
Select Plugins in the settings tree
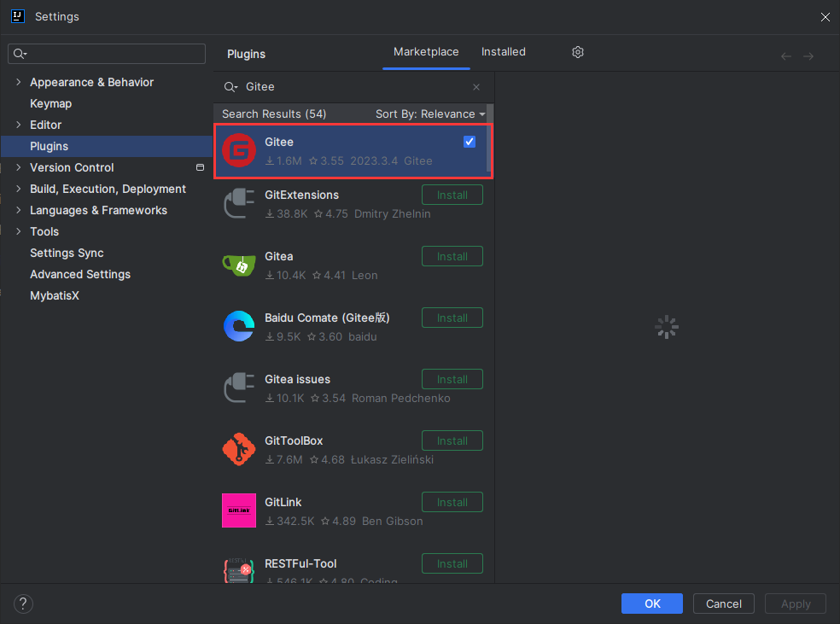(107, 146)
